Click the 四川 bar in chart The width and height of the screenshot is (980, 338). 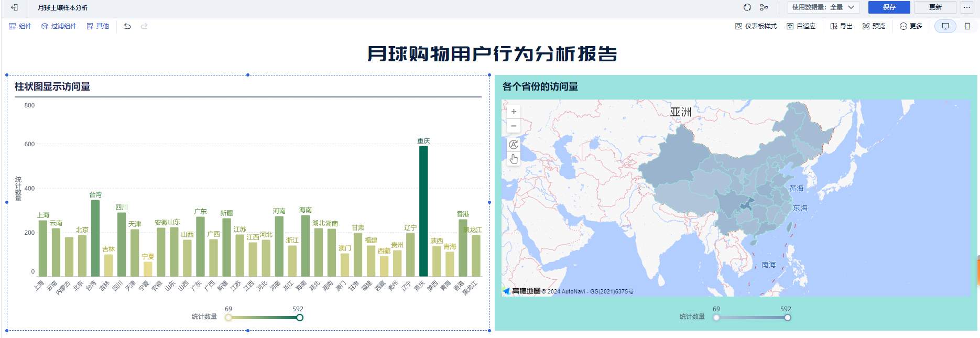122,244
